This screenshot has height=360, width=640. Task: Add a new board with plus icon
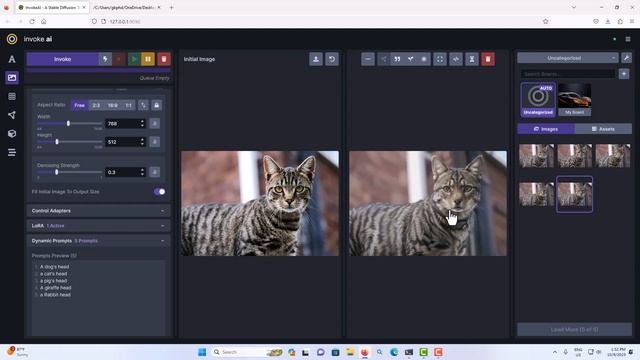tap(624, 74)
